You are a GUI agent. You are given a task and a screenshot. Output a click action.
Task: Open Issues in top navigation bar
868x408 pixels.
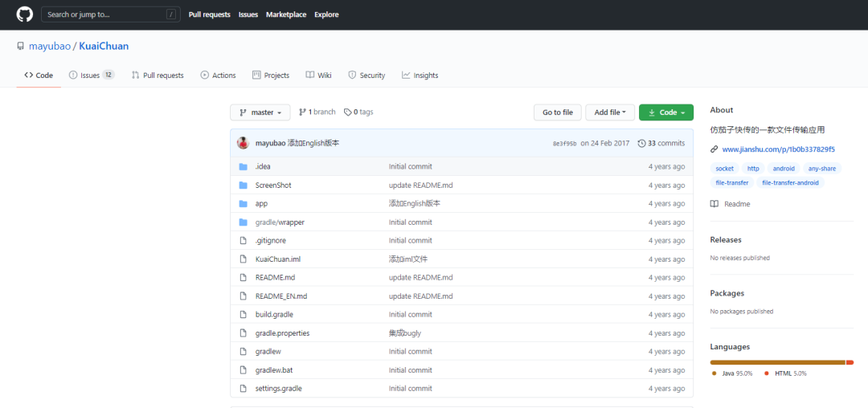pos(248,15)
